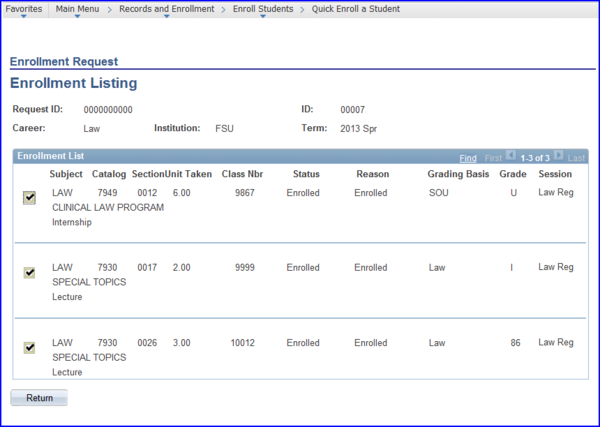Click the Reason column header
This screenshot has height=427, width=600.
coord(373,174)
